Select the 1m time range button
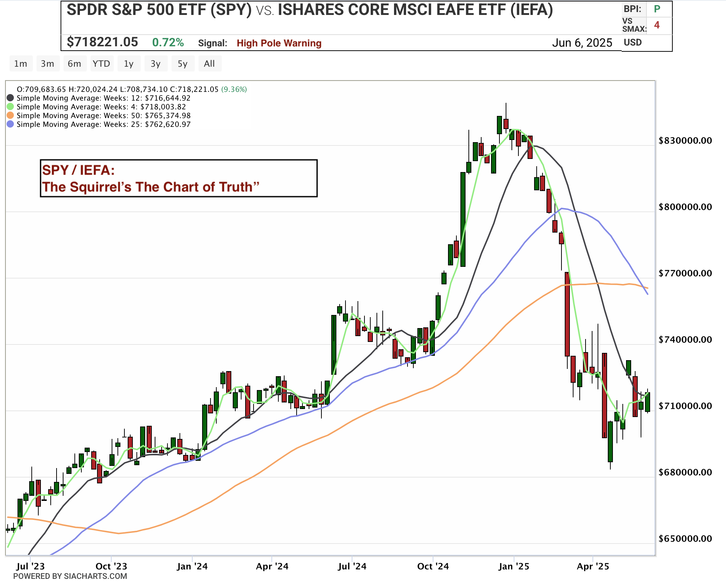Screen dimensions: 726x588 point(20,64)
